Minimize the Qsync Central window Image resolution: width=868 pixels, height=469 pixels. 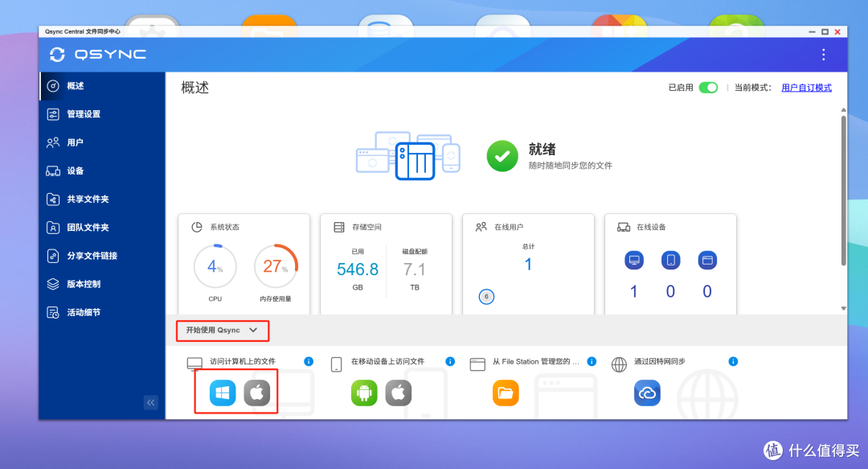[x=812, y=31]
